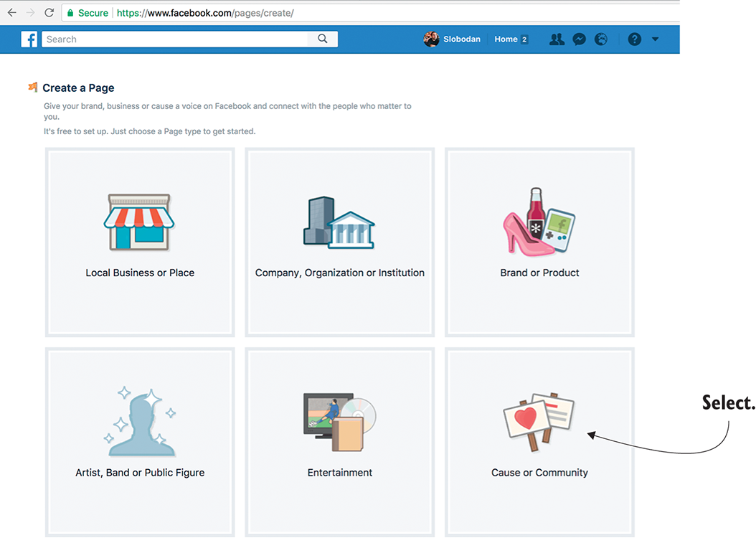Click the browser reload button
Screen dimensions: 756x538
[x=49, y=13]
